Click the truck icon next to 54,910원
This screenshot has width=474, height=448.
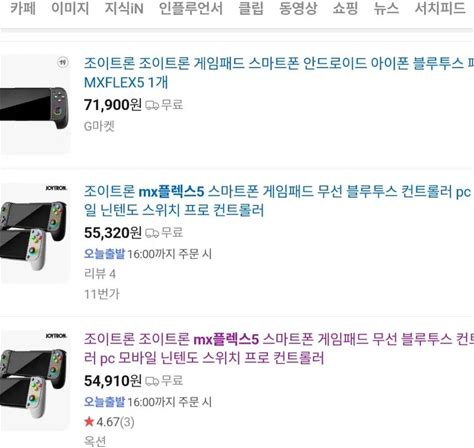click(152, 381)
